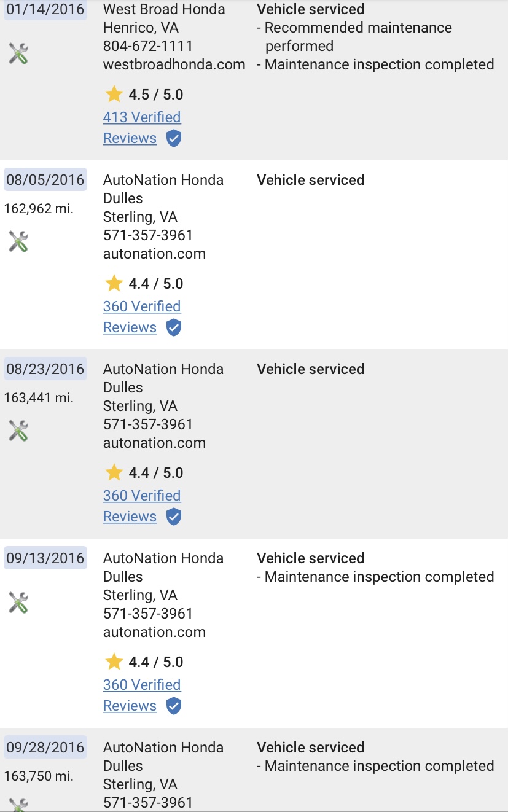
Task: Click the gold star in the 08/23/2016 entry
Action: click(x=114, y=472)
